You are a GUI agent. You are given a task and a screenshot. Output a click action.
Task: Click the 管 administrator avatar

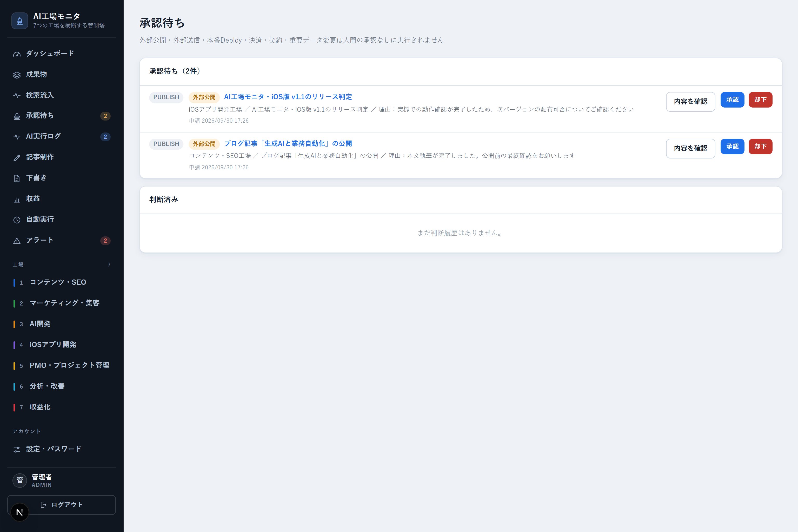[20, 480]
